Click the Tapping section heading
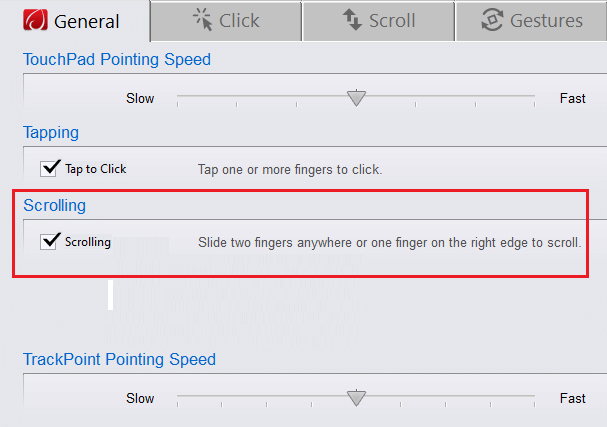 [x=51, y=132]
